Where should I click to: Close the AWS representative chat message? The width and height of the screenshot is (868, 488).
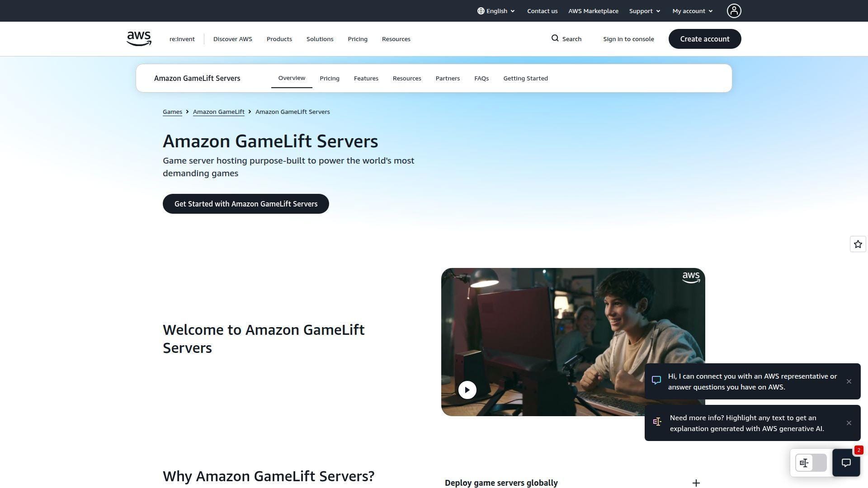point(849,381)
